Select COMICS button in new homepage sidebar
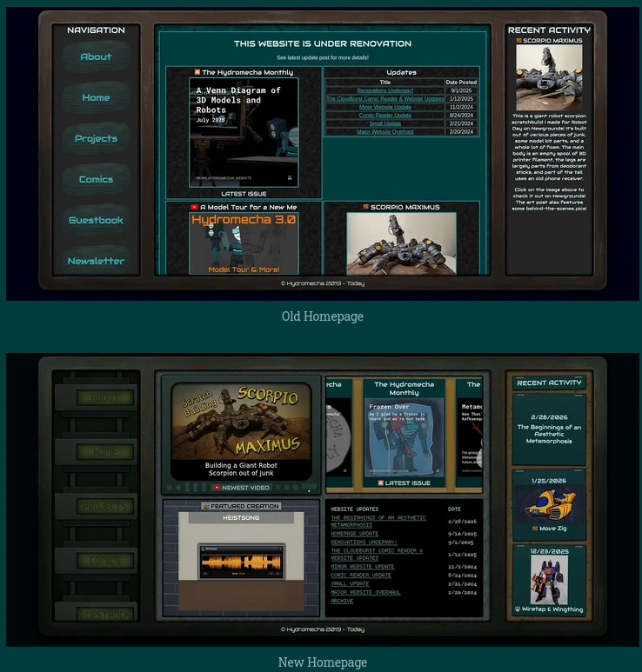 (x=105, y=561)
